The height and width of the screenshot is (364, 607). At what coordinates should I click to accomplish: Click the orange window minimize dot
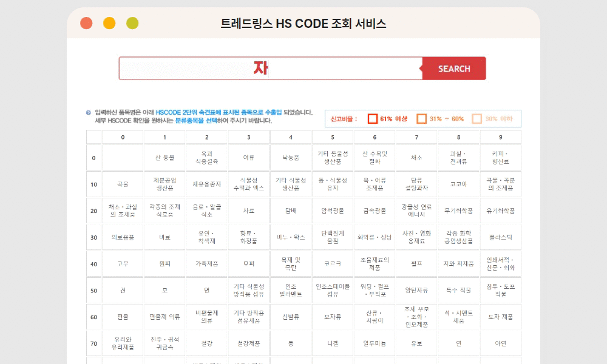(109, 23)
